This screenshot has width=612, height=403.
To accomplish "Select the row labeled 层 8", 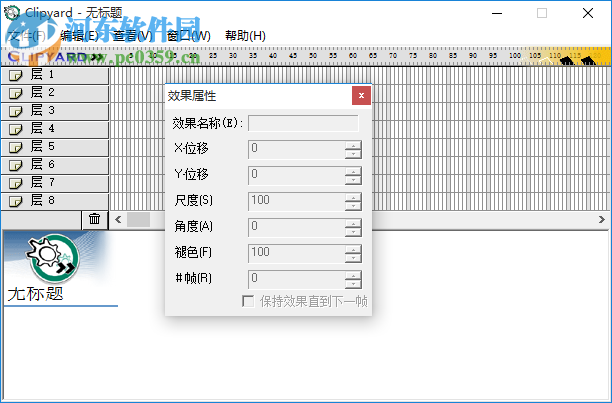I will coord(55,201).
